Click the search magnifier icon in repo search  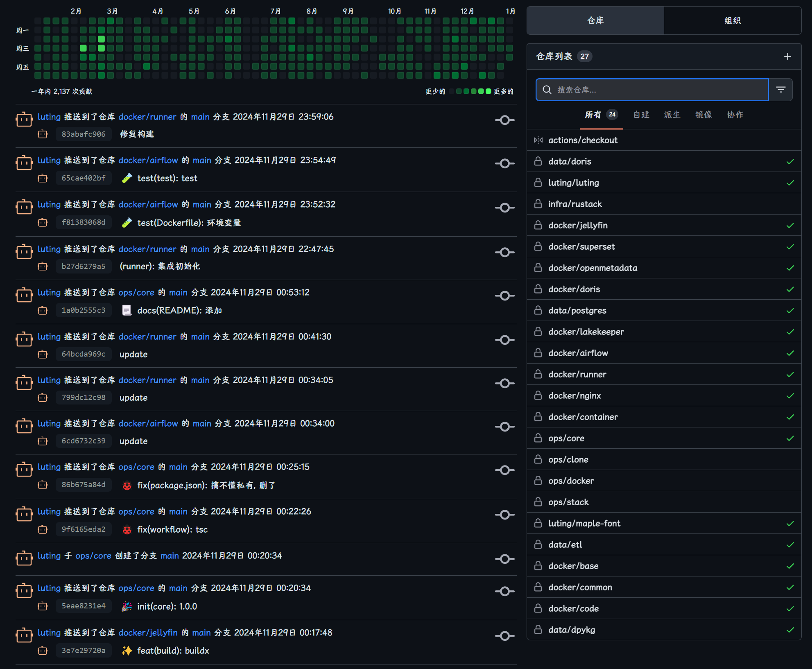[x=547, y=90]
